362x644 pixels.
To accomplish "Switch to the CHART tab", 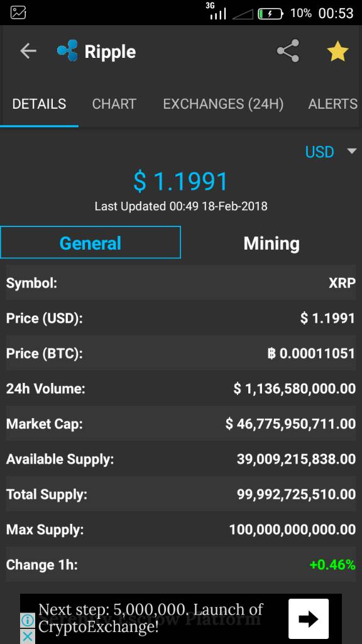I will click(x=114, y=104).
